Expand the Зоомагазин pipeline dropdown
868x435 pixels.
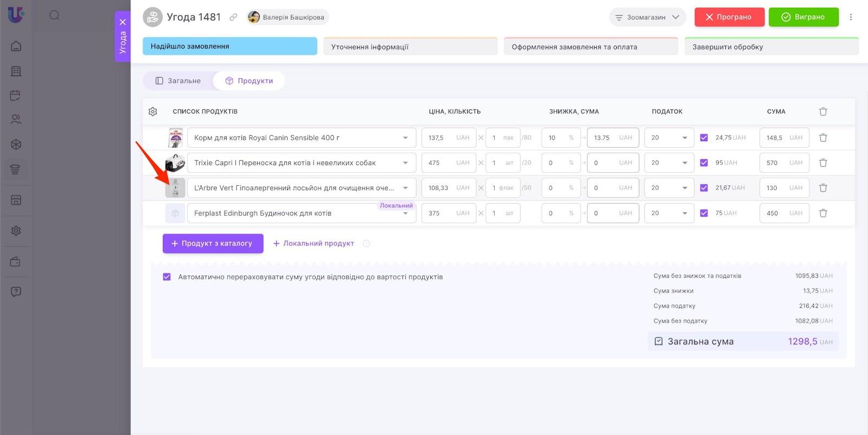(647, 17)
